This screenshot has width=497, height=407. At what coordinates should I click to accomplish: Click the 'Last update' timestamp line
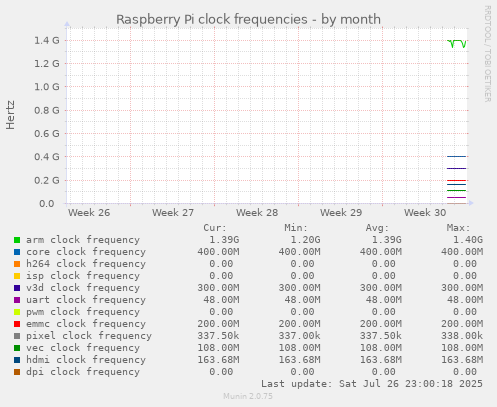coord(372,384)
